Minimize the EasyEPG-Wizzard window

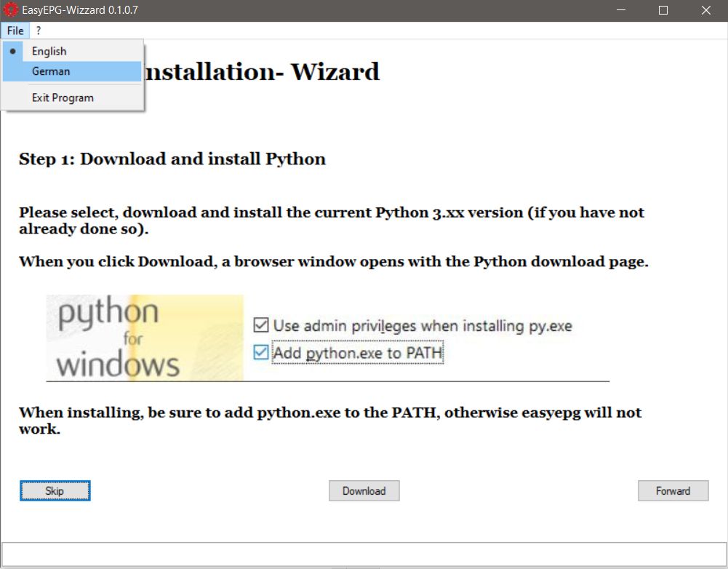pos(621,10)
